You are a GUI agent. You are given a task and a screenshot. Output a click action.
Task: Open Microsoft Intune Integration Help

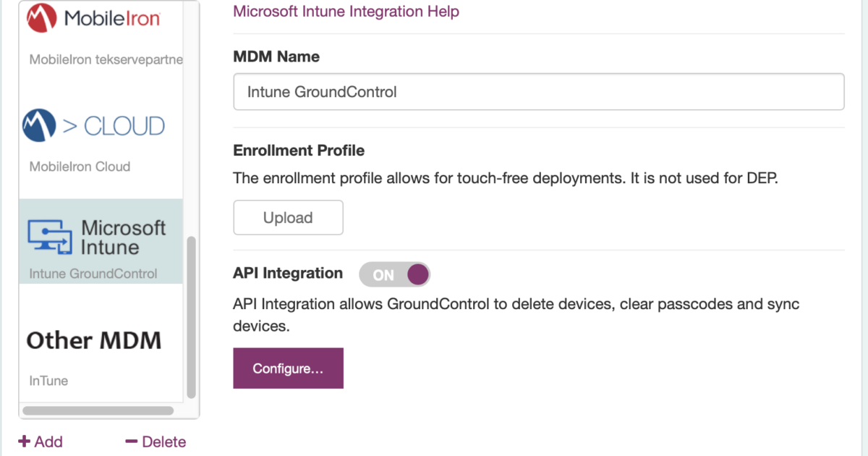pyautogui.click(x=346, y=12)
